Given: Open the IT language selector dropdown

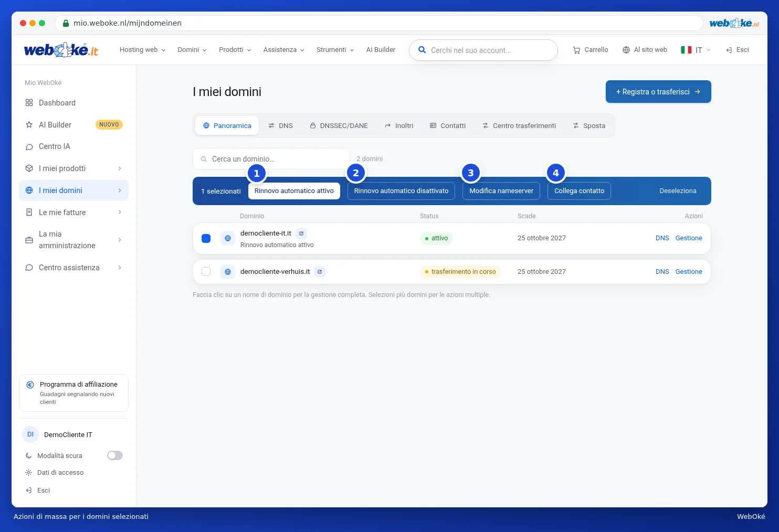Looking at the screenshot, I should pos(696,50).
